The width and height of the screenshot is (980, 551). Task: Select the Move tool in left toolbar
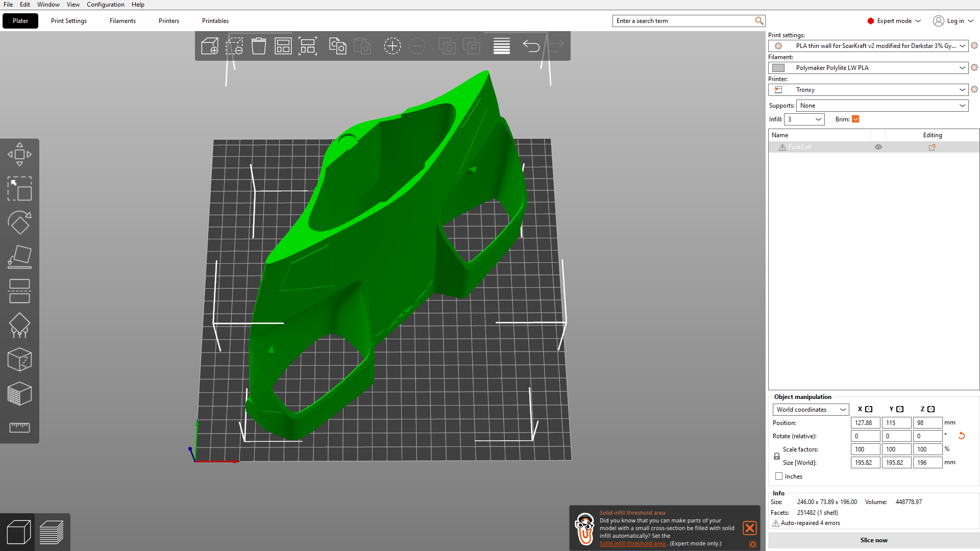coord(19,154)
